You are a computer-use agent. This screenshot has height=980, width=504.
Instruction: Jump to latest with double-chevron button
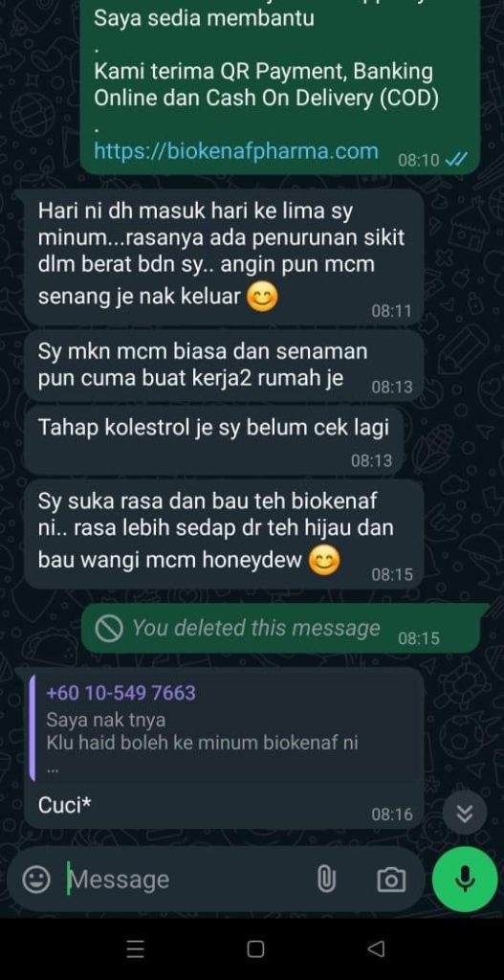coord(465,813)
